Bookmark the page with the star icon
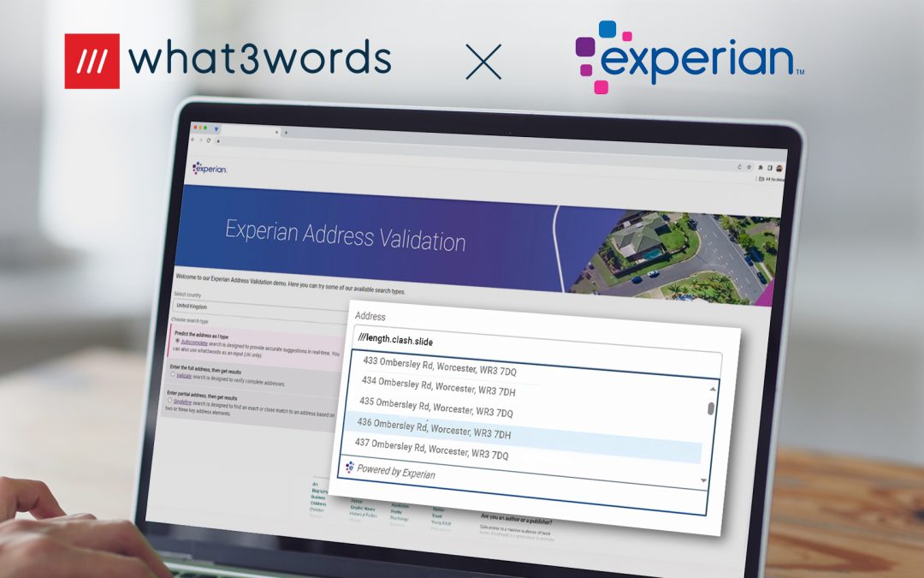This screenshot has height=578, width=924. click(749, 168)
